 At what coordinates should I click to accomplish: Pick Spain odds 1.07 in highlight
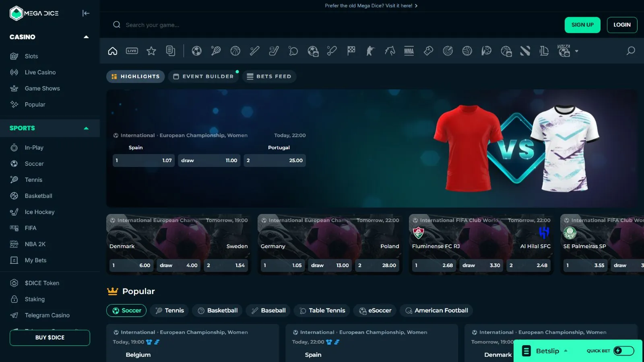coord(144,160)
